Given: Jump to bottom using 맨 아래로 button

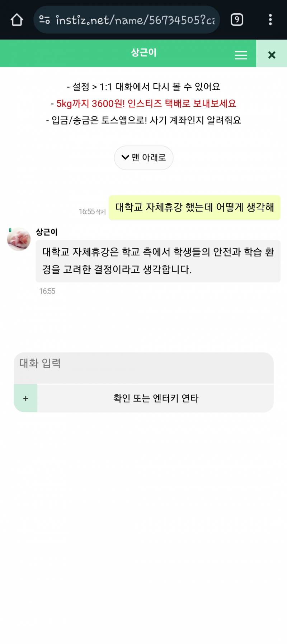Looking at the screenshot, I should 143,158.
